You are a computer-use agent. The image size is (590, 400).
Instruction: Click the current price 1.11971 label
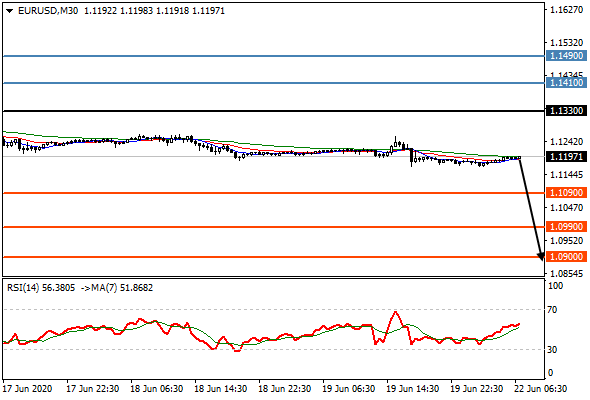click(x=566, y=157)
